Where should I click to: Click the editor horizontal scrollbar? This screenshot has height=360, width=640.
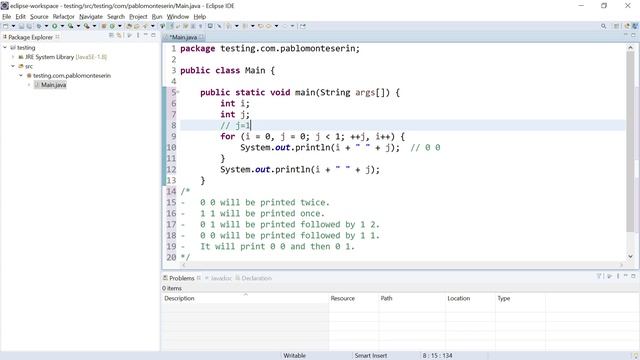tap(402, 265)
